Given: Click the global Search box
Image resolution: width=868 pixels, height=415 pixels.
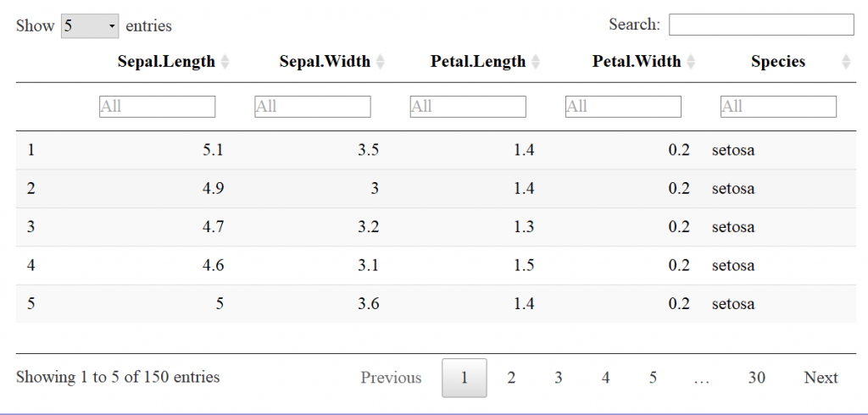Looking at the screenshot, I should pos(761,25).
